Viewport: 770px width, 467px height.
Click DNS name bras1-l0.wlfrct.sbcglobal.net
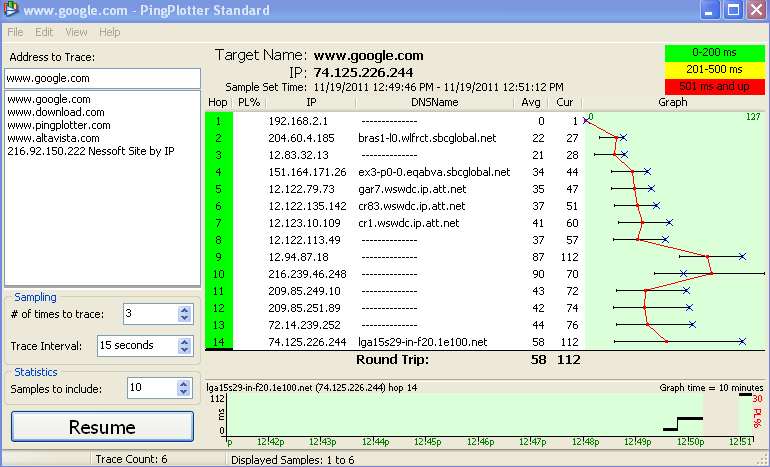427,138
